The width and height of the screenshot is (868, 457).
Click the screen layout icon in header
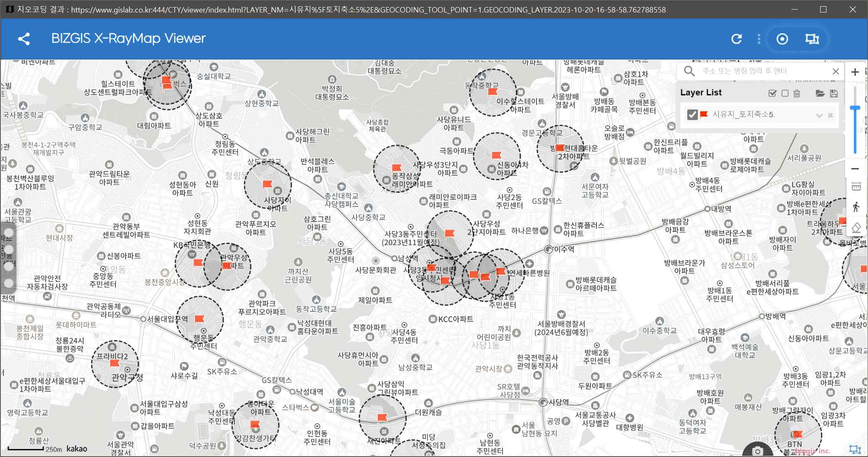click(x=812, y=39)
